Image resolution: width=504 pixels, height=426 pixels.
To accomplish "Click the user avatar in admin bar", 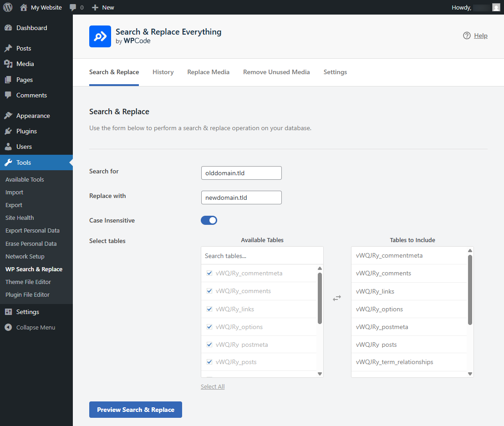I will pos(496,7).
